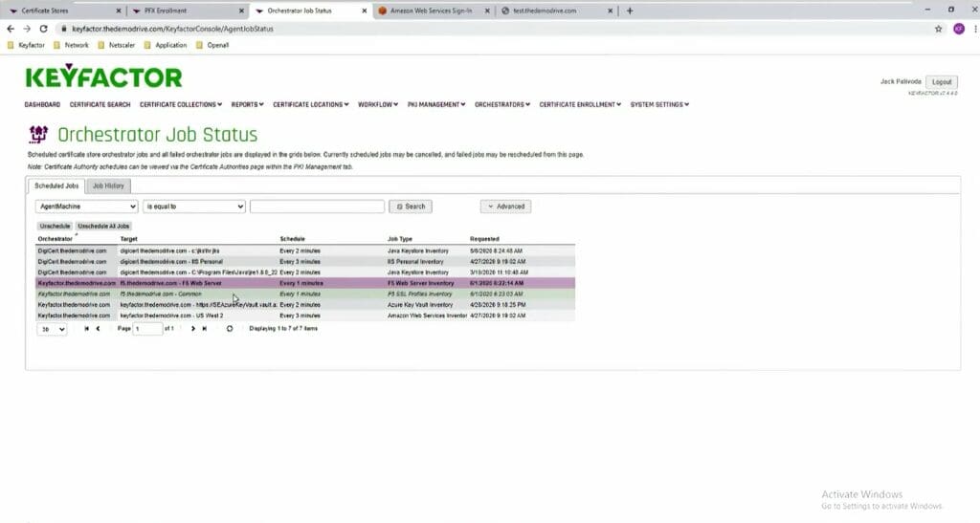This screenshot has height=523, width=980.
Task: Click the grid refresh icon
Action: click(x=230, y=328)
